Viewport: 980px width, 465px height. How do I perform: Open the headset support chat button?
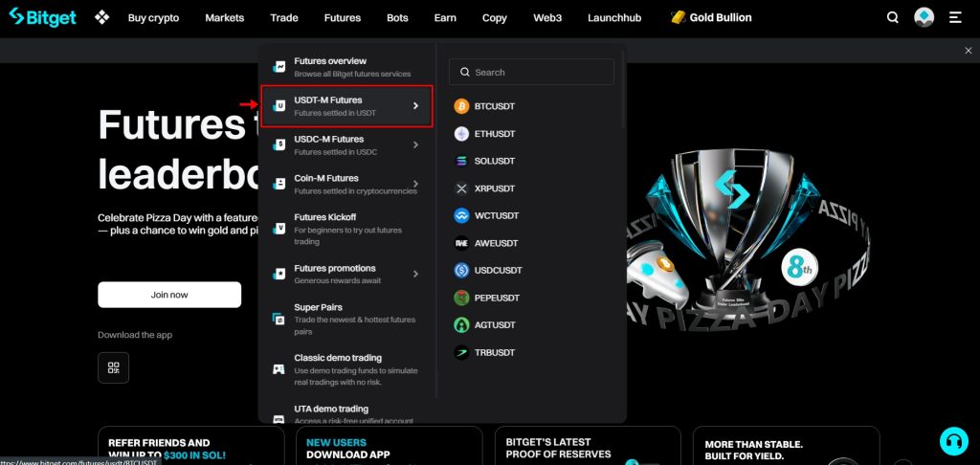tap(954, 441)
